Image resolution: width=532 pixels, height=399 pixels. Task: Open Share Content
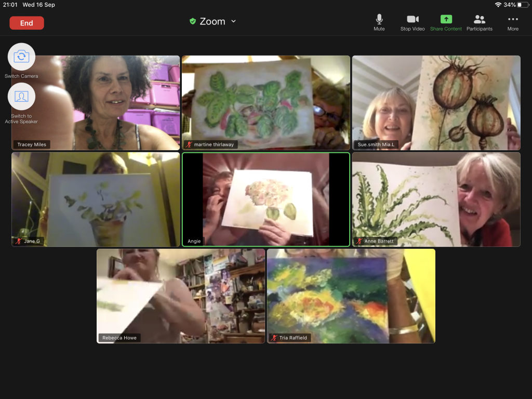coord(446,23)
